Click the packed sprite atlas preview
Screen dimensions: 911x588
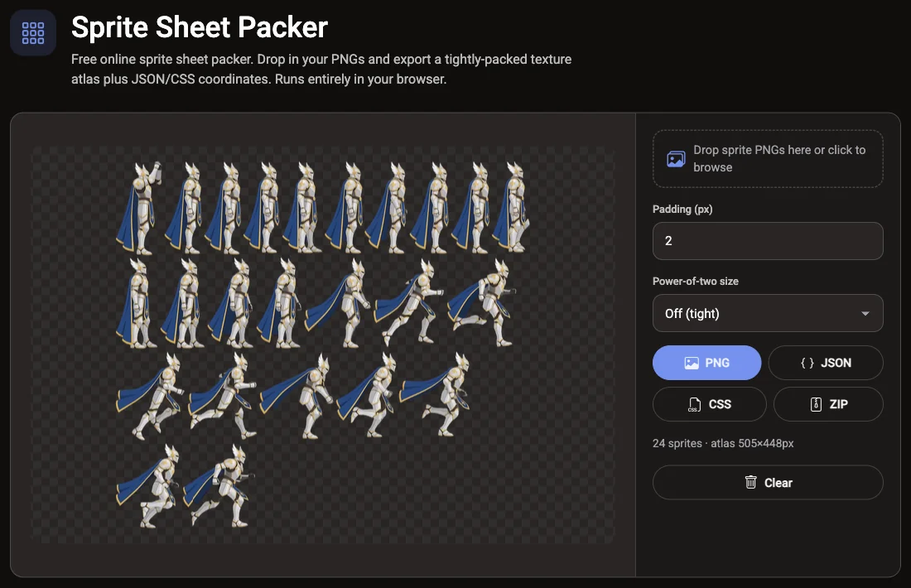[x=323, y=345]
